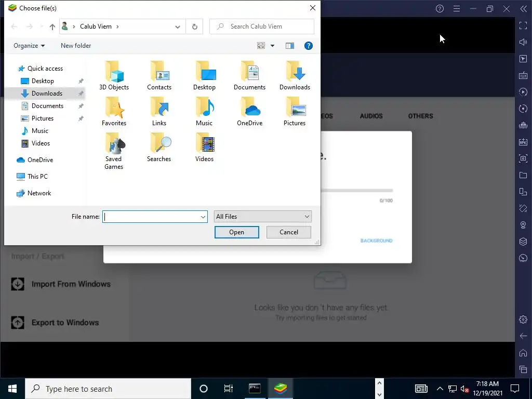Select the Links folder
532x399 pixels.
tap(159, 112)
